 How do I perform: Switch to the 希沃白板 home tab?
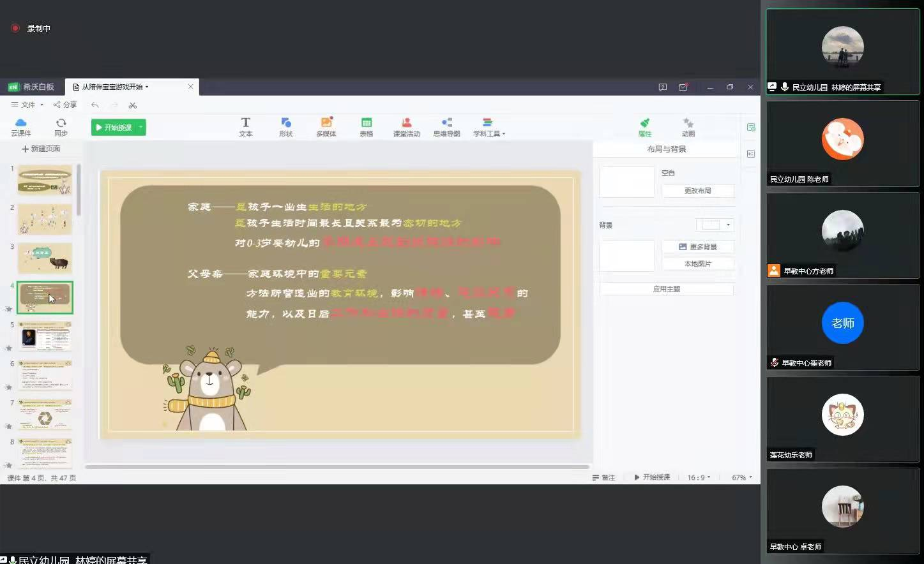point(32,87)
